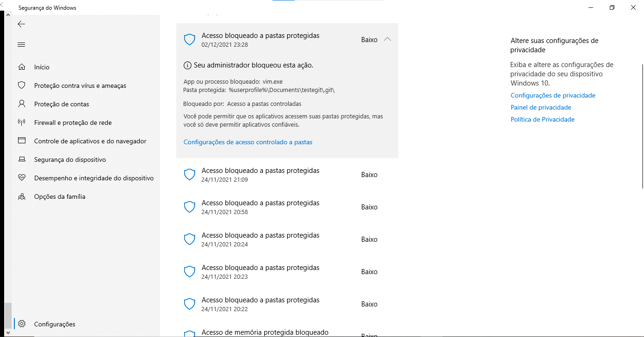Image resolution: width=644 pixels, height=337 pixels.
Task: Go back using the back arrow
Action: (21, 24)
